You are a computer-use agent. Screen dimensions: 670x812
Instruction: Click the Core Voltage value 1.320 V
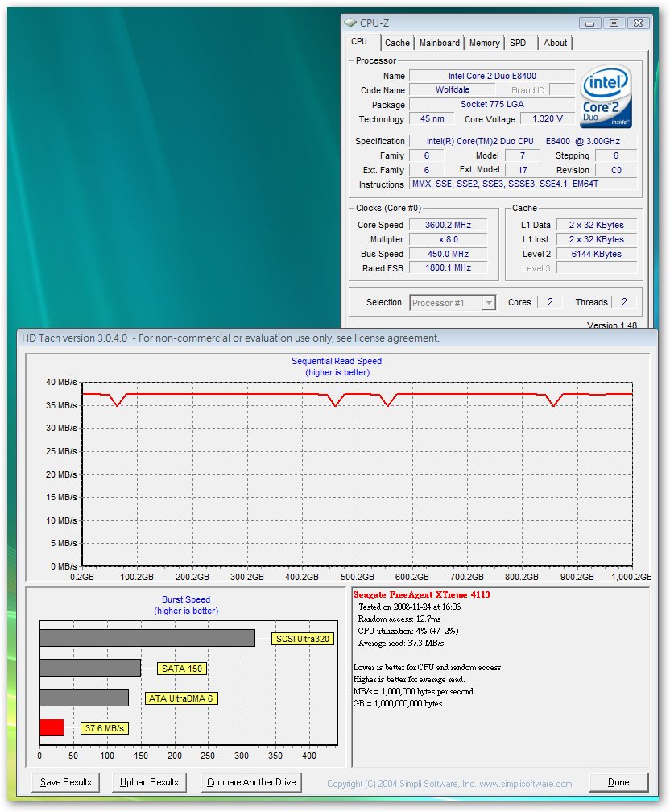click(x=548, y=118)
